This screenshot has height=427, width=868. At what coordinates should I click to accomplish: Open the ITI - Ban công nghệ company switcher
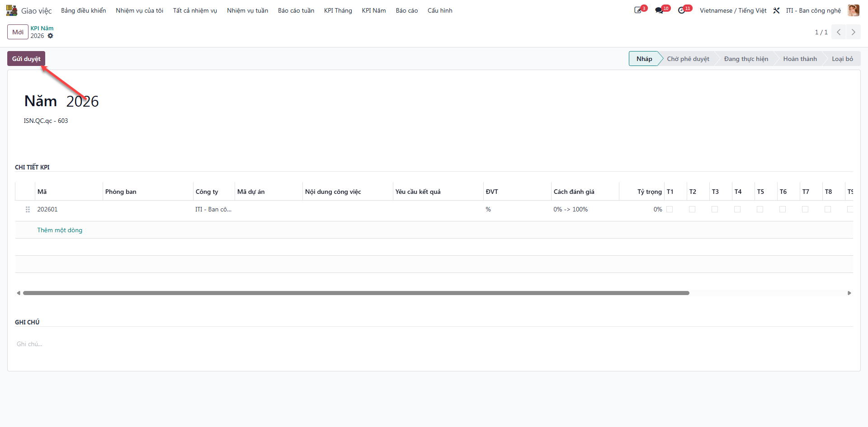click(813, 10)
